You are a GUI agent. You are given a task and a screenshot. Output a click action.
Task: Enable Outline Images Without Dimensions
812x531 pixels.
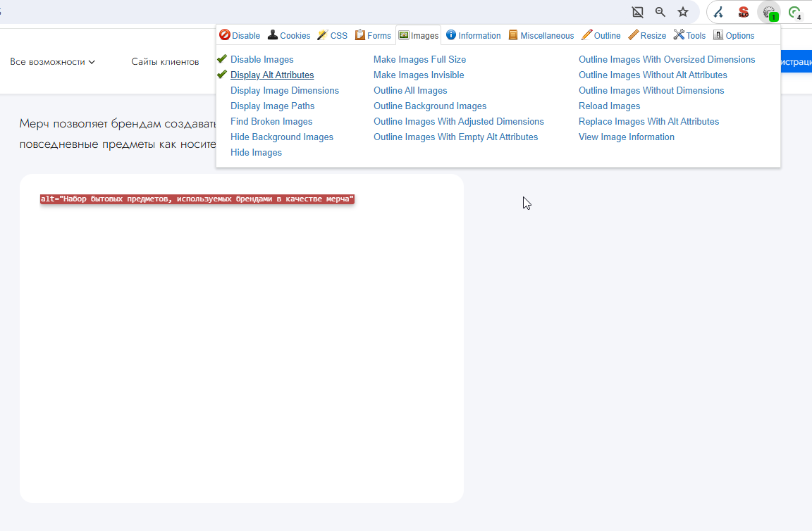[651, 91]
